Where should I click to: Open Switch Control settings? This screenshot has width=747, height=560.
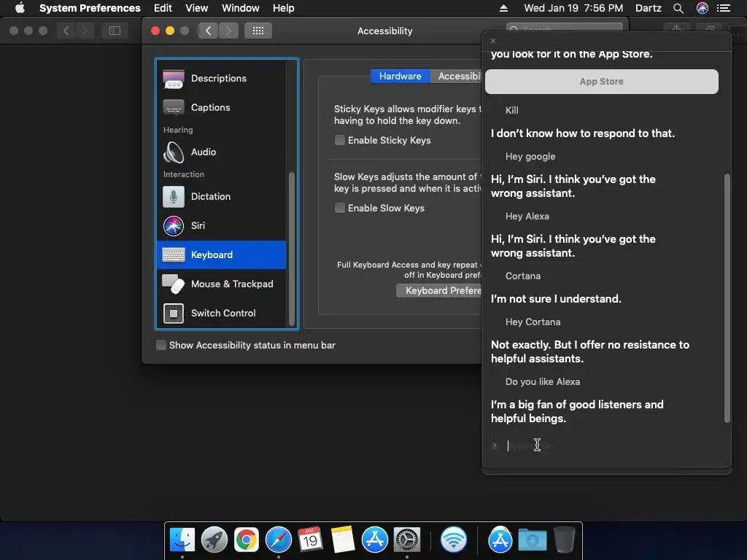(x=222, y=313)
